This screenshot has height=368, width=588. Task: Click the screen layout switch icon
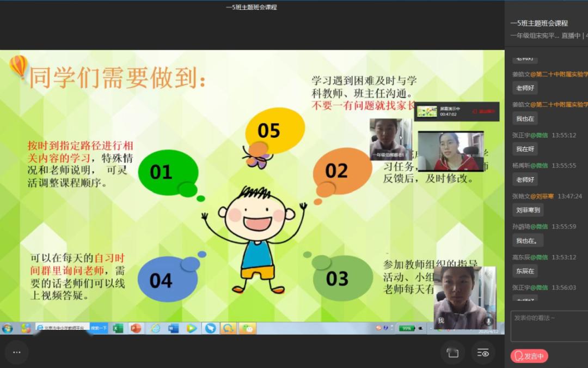tap(453, 353)
